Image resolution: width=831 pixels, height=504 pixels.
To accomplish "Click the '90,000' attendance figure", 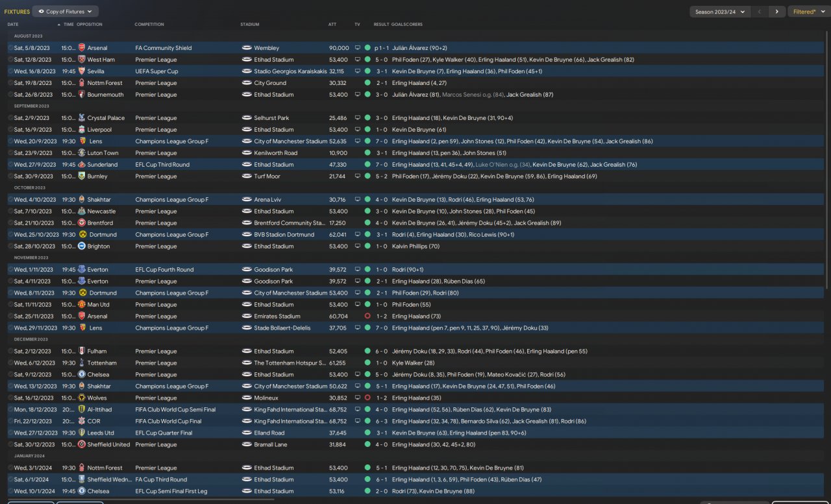I will (339, 48).
